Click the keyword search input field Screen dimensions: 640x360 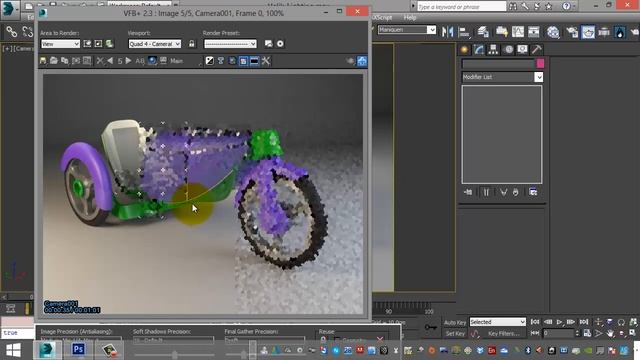coord(461,7)
